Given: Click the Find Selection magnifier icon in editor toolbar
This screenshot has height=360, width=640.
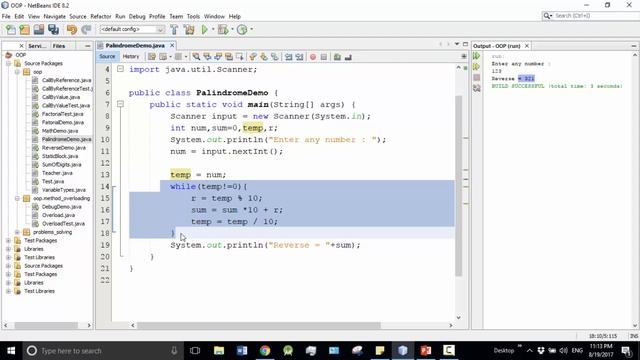Looking at the screenshot, I should (x=196, y=57).
